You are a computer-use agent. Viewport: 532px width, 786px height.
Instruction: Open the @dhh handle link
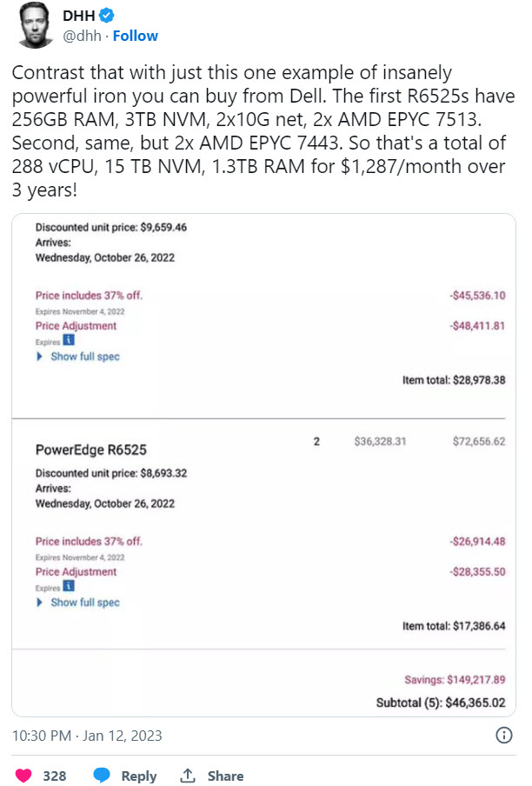pos(82,37)
